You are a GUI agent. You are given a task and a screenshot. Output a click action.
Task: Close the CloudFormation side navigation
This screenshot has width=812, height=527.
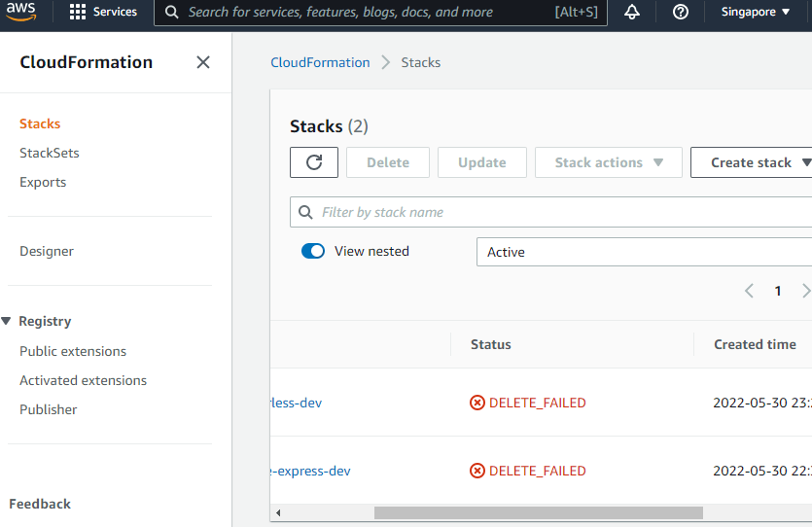203,62
